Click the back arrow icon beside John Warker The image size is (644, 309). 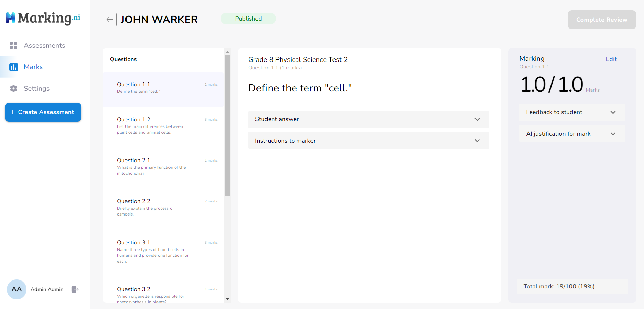coord(109,20)
